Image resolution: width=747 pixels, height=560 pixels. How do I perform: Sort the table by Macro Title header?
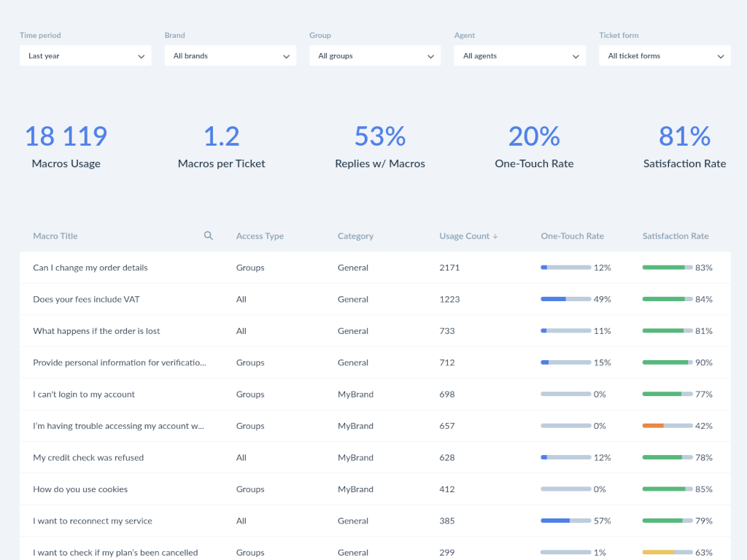tap(55, 236)
